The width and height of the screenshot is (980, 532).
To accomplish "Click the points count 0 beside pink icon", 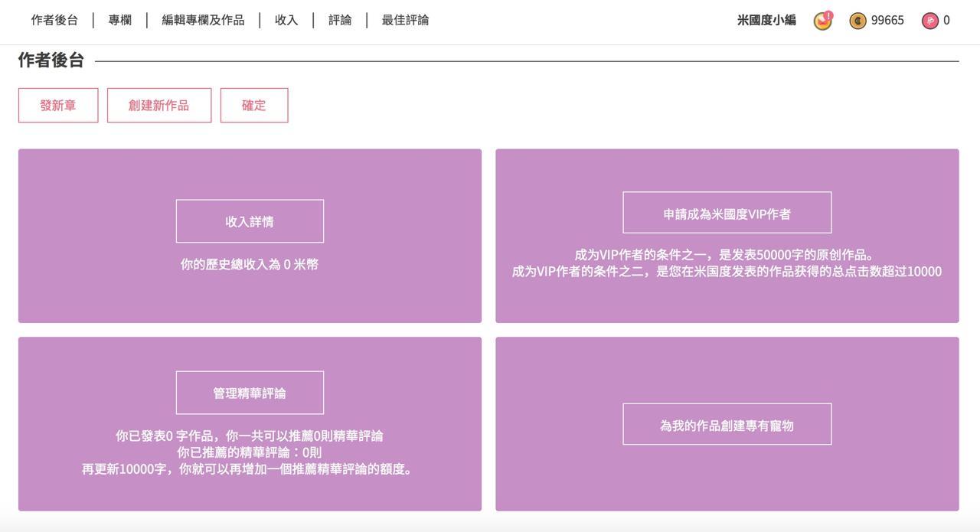I will click(946, 21).
